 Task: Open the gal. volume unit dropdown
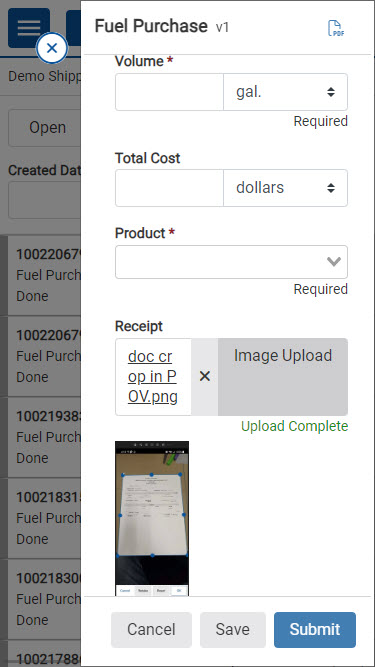coord(285,92)
